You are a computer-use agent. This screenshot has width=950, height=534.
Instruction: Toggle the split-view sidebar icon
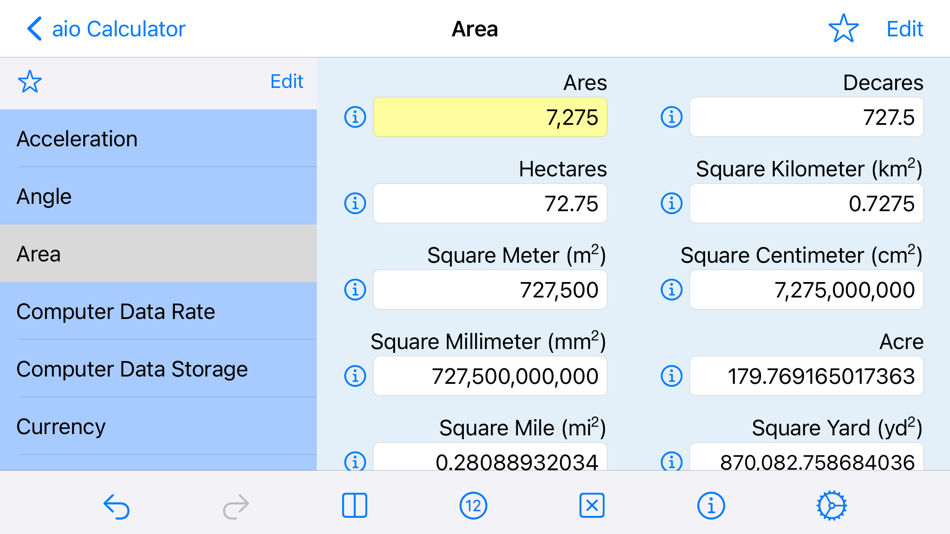(354, 506)
